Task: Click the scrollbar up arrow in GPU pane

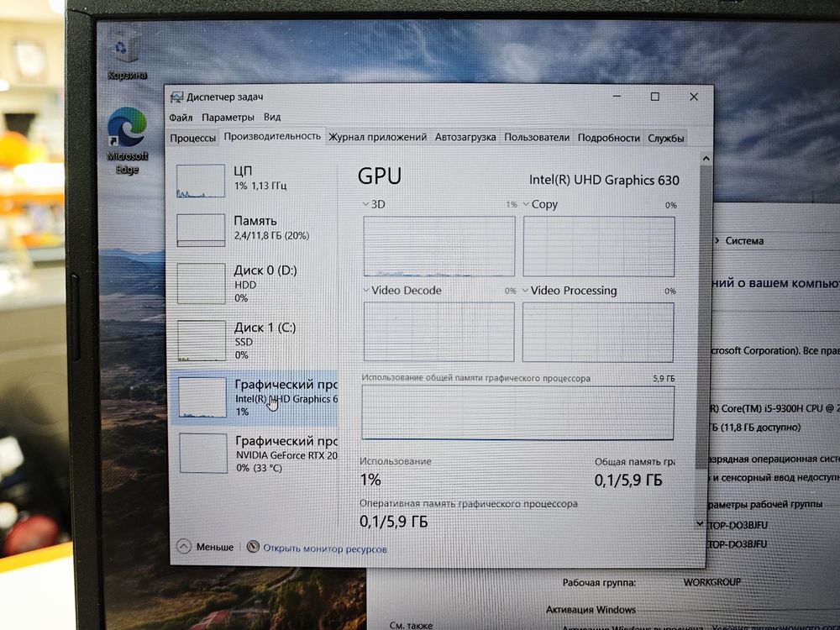Action: pyautogui.click(x=706, y=159)
